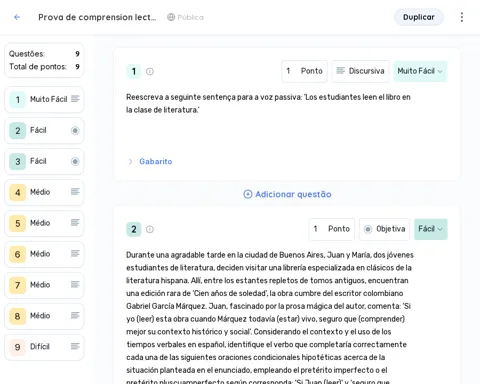480x384 pixels.
Task: Click the Questões count label
Action: pos(27,54)
